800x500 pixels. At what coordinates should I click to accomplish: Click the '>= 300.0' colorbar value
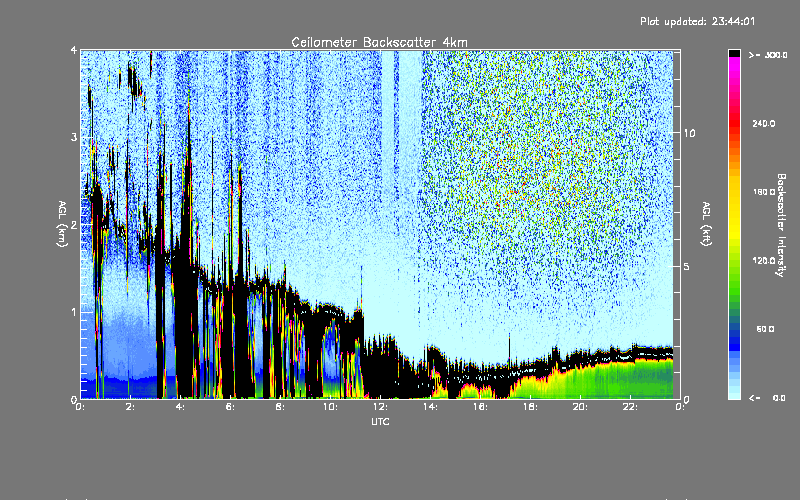coord(768,55)
